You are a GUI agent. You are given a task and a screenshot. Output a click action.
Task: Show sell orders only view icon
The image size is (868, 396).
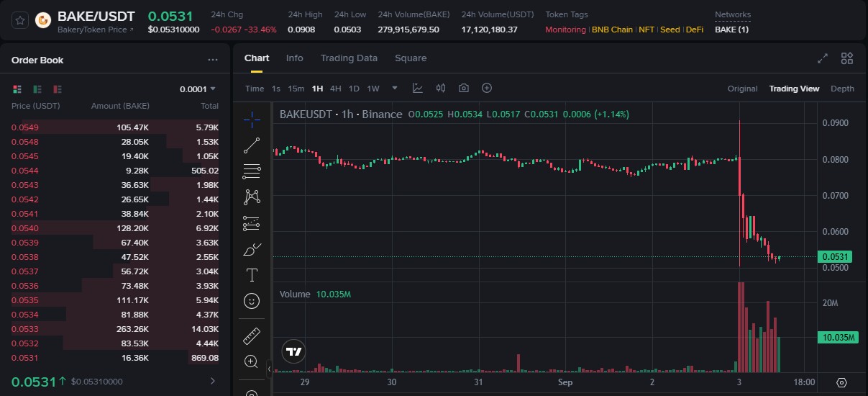(x=58, y=89)
